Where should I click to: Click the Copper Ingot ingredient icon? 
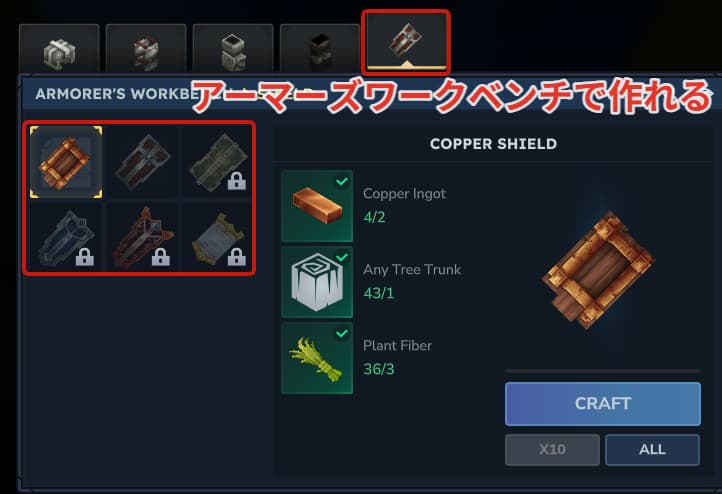(317, 206)
